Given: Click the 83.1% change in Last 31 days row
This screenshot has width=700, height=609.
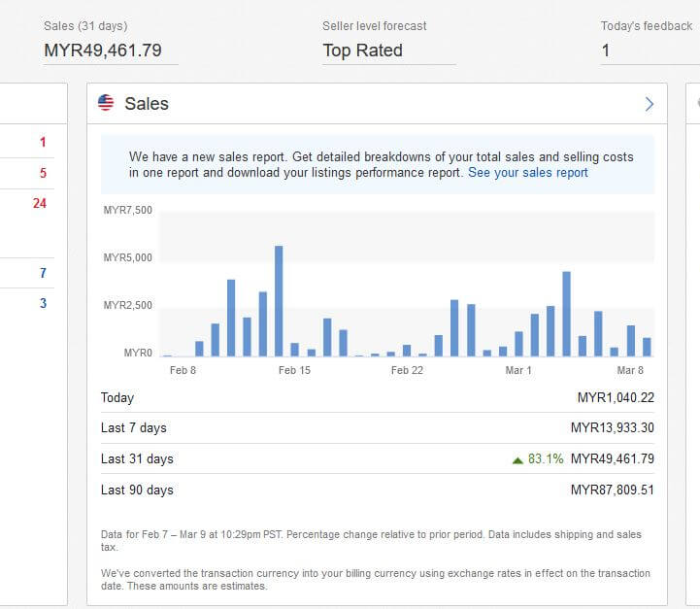Looking at the screenshot, I should coord(546,459).
